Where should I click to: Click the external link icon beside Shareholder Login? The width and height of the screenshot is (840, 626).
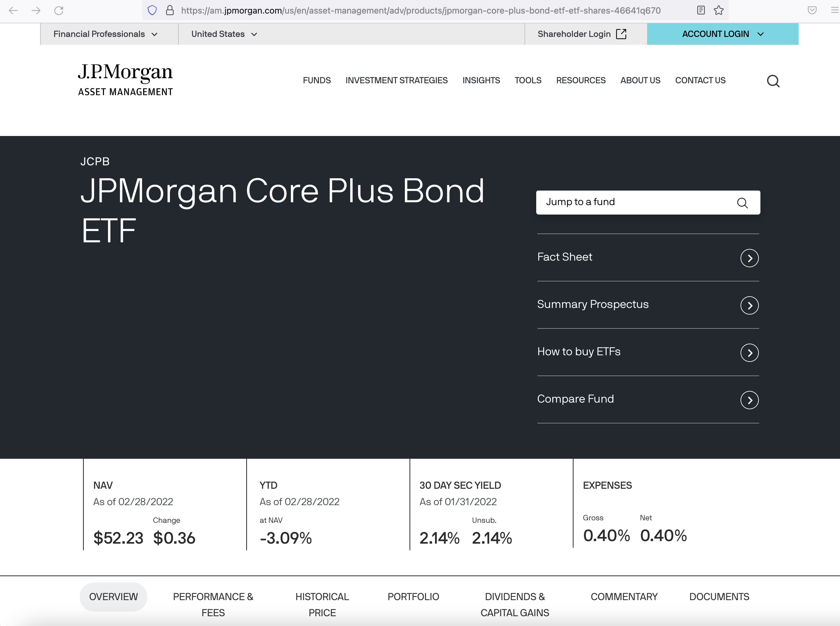click(x=621, y=34)
